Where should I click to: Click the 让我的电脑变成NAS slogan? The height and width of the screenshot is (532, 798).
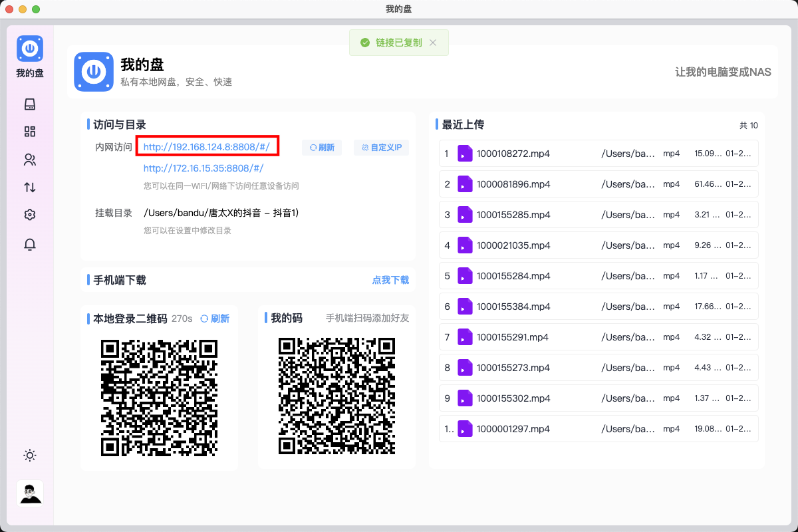724,72
